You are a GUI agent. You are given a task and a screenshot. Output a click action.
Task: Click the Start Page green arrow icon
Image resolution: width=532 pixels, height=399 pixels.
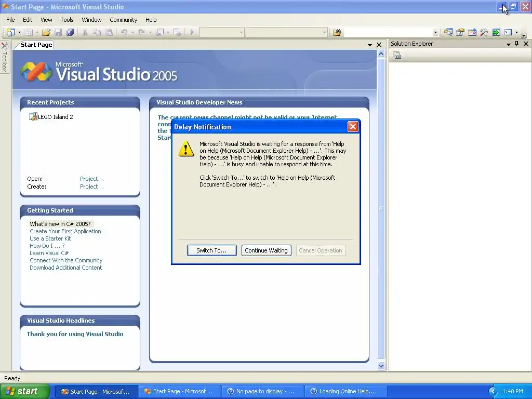click(x=496, y=33)
